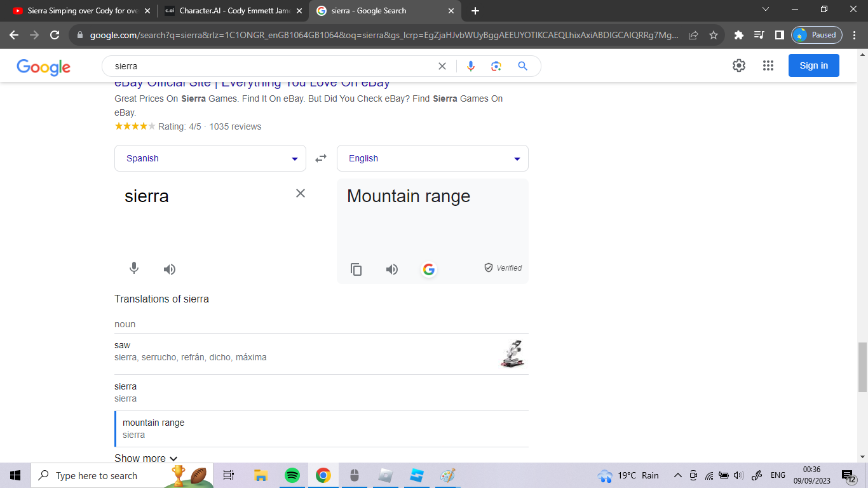Close the Character.AI tab

[299, 11]
